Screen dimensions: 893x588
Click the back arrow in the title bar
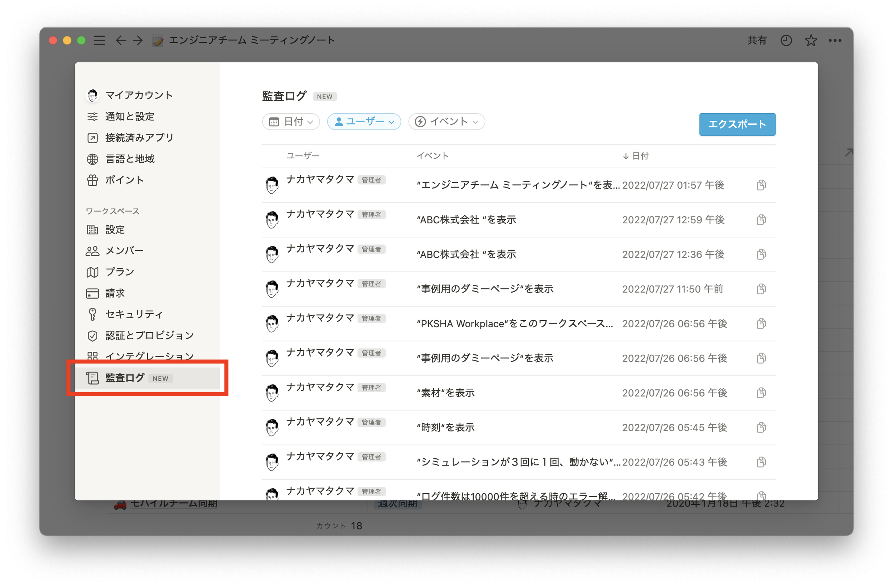pyautogui.click(x=120, y=40)
